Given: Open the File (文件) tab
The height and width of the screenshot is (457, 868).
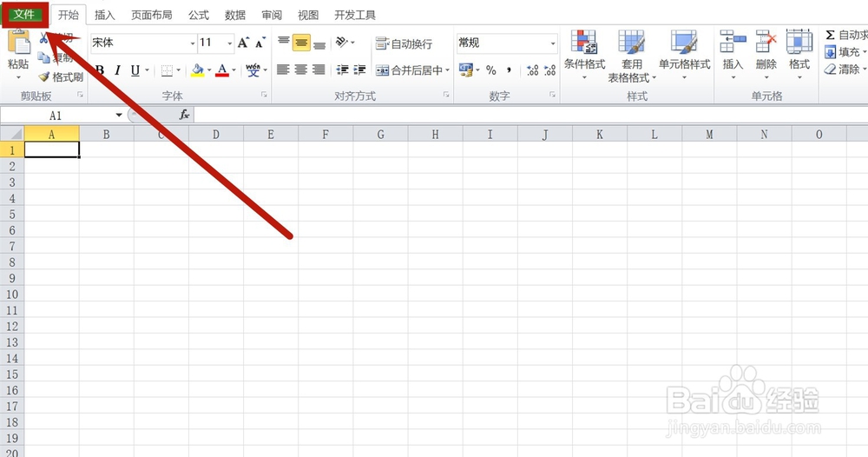Looking at the screenshot, I should [24, 15].
